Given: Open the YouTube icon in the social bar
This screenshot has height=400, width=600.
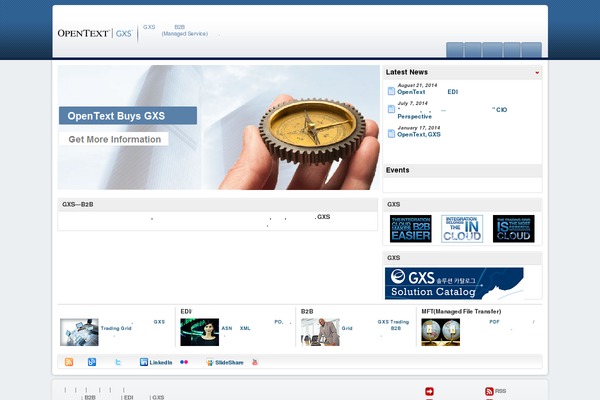Looking at the screenshot, I should coord(255,362).
